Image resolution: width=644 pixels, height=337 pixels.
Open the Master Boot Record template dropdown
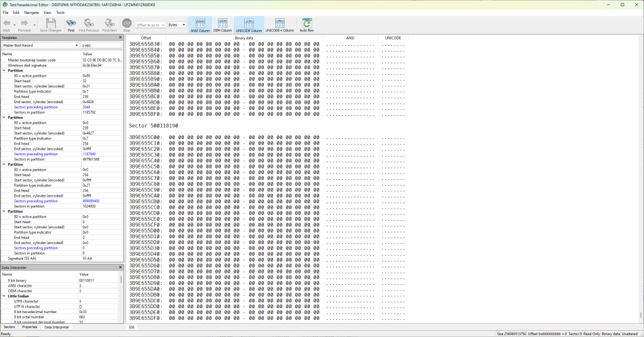[x=40, y=46]
